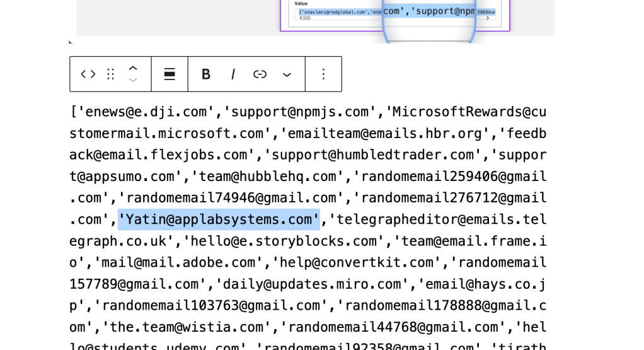Click 'randomemail103763@gmail.com' text
Image resolution: width=644 pixels, height=350 pixels.
[210, 306]
